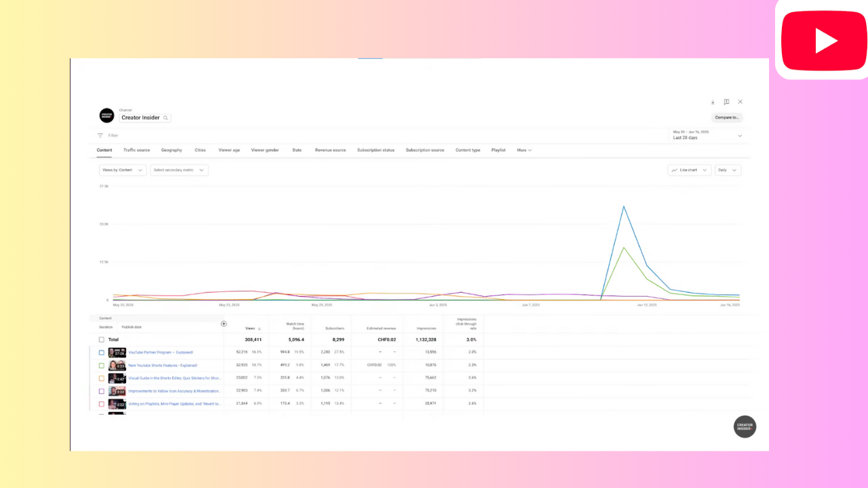
Task: Click the Subscribers column header
Action: click(335, 329)
